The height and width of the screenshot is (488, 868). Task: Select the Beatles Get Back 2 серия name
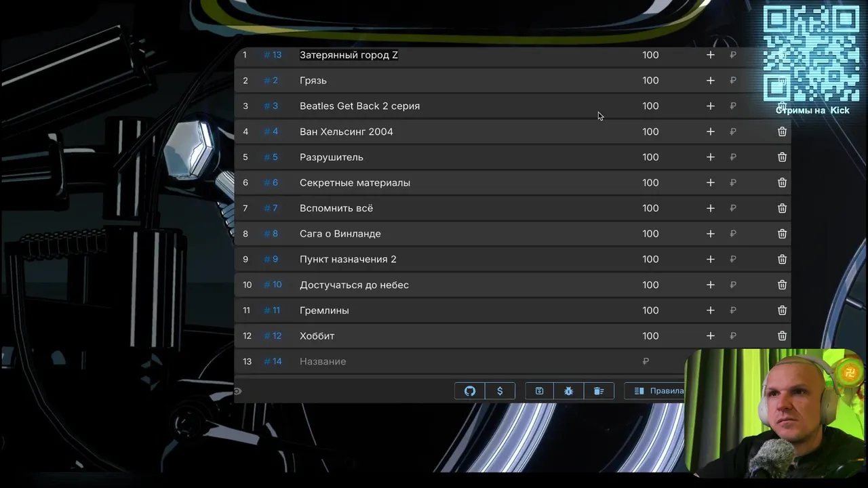[x=359, y=106]
